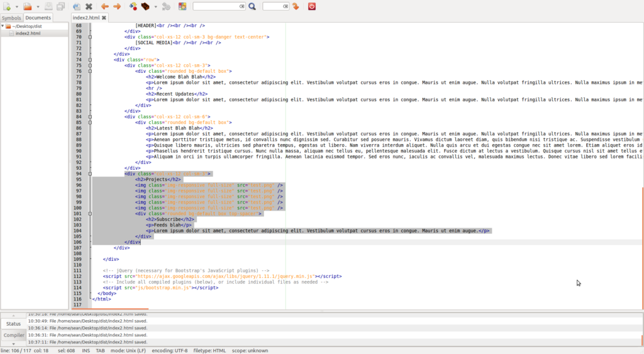Screen dimensions: 644x354
Task: Click the jquery.min.js script URL text
Action: click(x=226, y=277)
